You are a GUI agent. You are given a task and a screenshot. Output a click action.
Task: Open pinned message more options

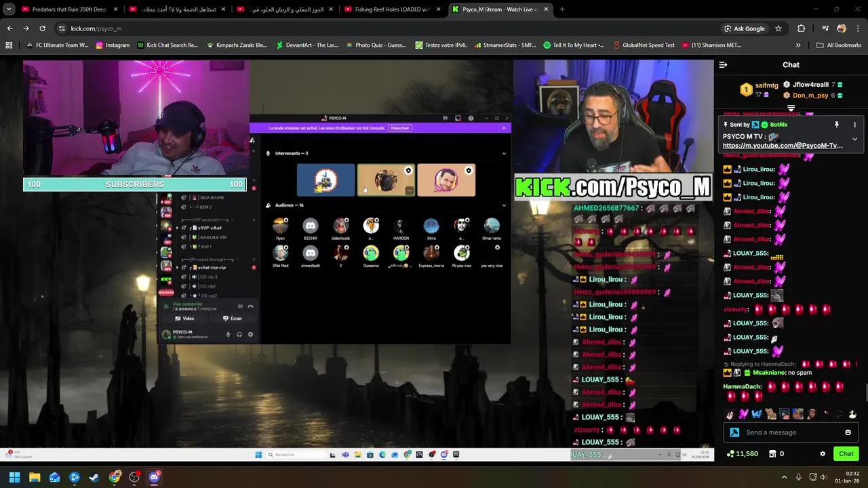point(854,125)
